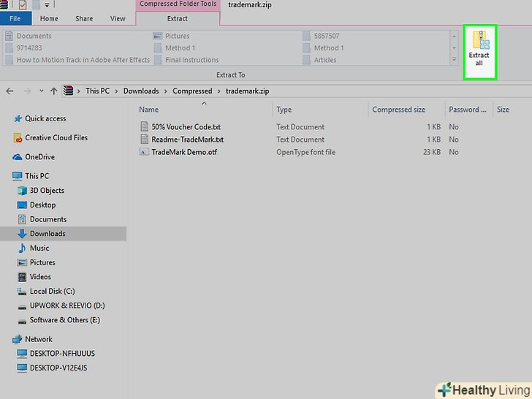This screenshot has width=532, height=399.
Task: Choose Pictures as extract destination
Action: [171, 36]
